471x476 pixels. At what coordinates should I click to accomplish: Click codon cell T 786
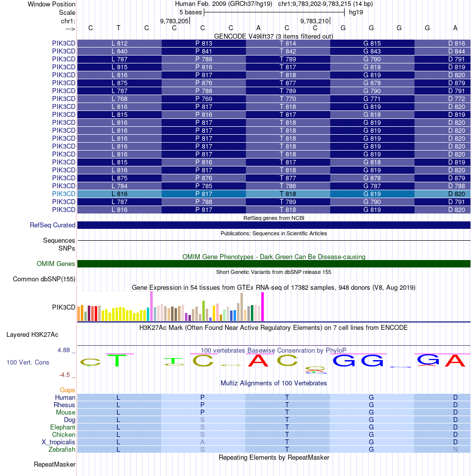coord(288,186)
